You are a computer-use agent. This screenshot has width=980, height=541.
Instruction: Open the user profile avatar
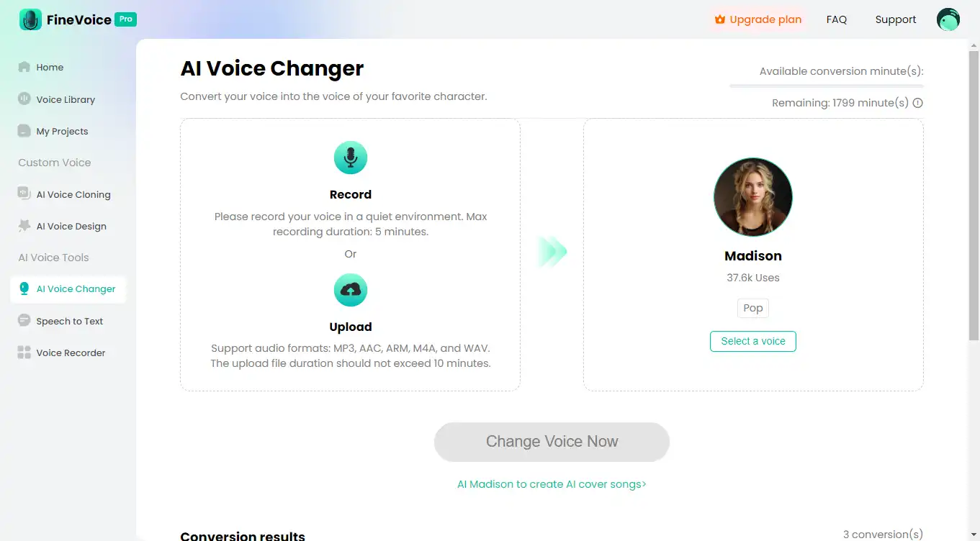pos(948,19)
